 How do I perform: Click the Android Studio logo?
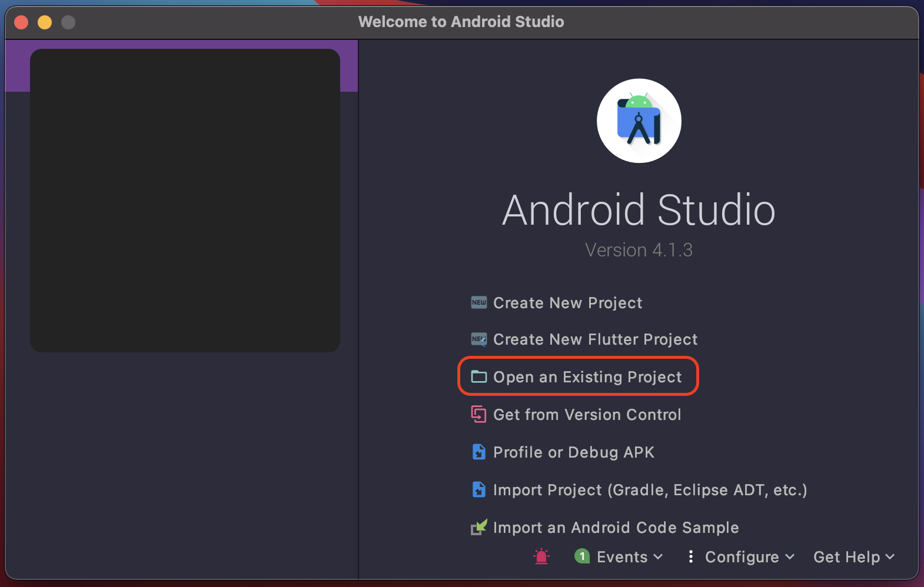(x=639, y=121)
